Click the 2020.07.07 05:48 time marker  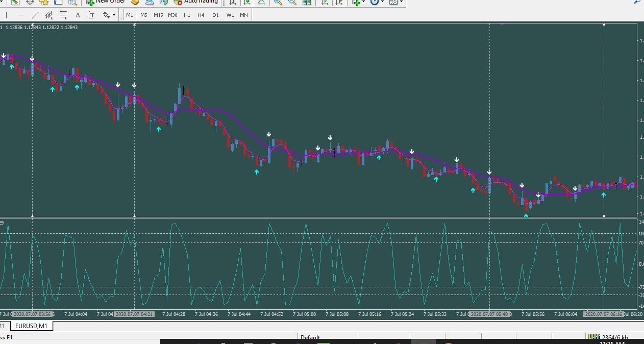(489, 314)
